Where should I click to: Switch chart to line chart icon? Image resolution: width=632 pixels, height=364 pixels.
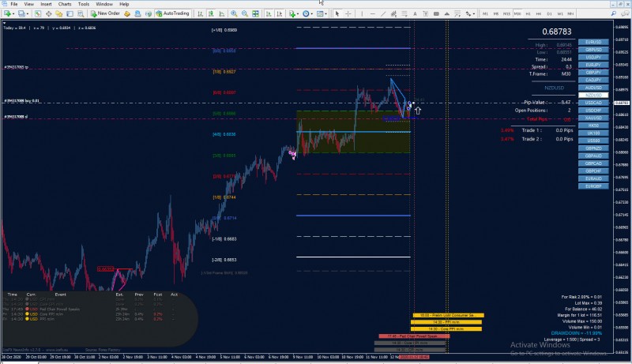coord(222,13)
